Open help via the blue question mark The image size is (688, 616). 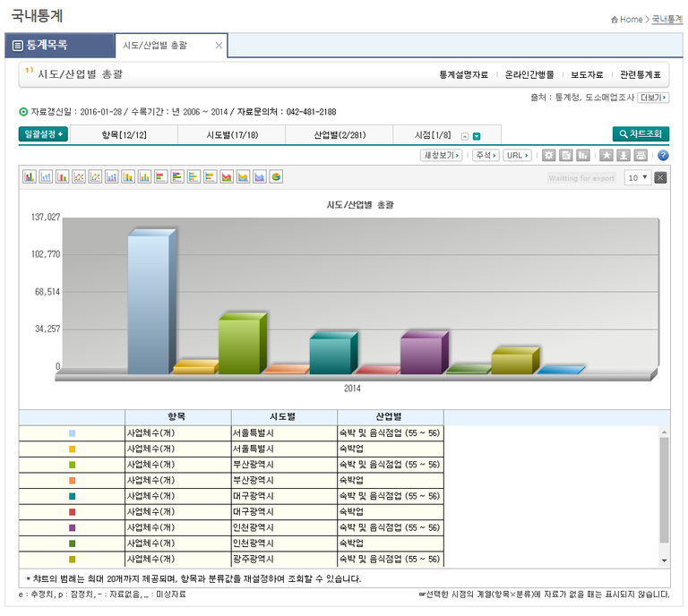point(663,155)
